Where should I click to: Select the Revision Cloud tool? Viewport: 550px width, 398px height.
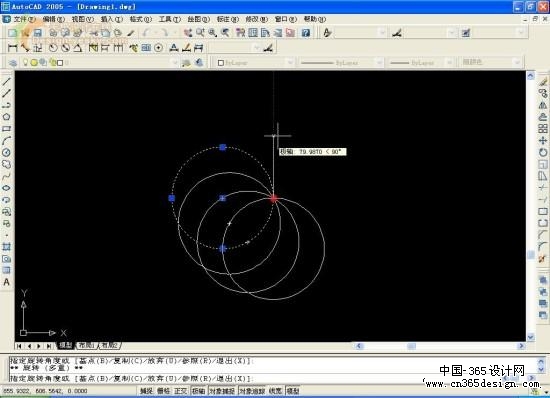6,164
